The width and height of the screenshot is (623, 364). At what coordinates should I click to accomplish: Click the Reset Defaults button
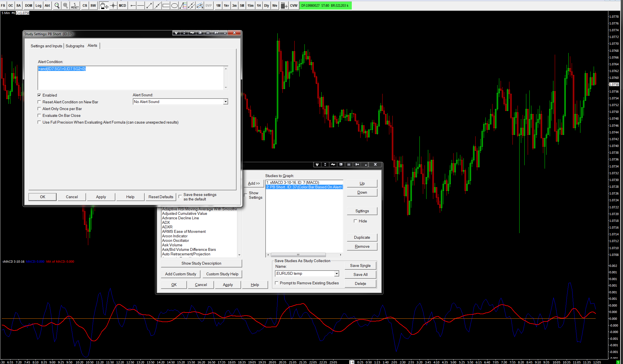[x=161, y=197]
